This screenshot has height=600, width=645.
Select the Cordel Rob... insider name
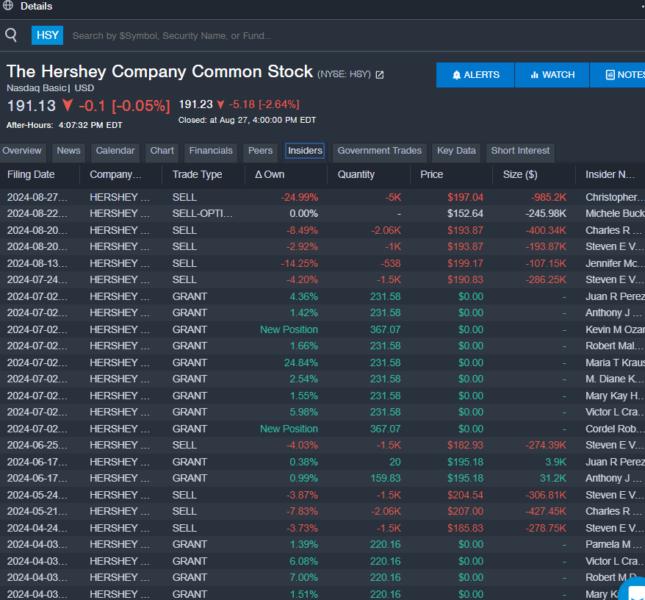click(613, 429)
